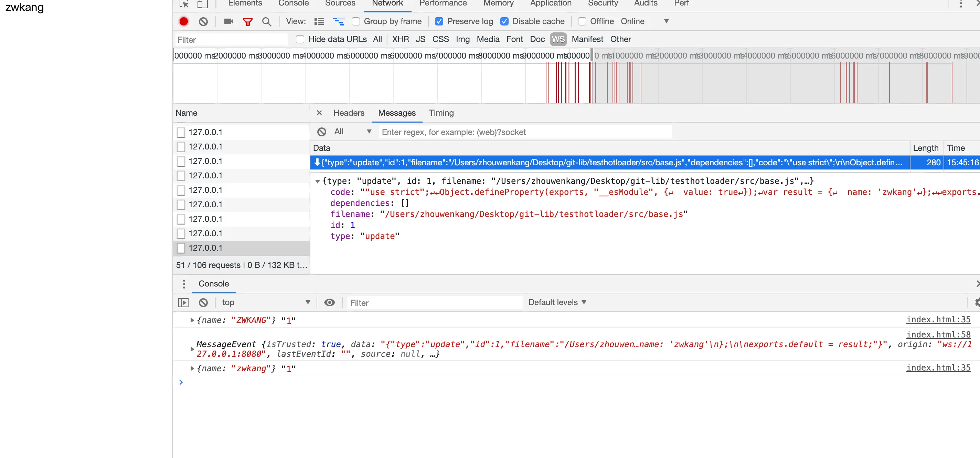
Task: Toggle the red filter funnel icon
Action: [x=248, y=21]
